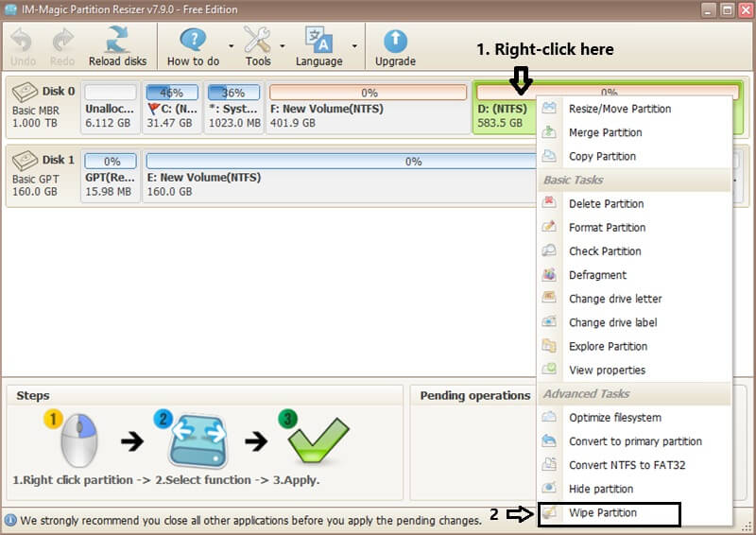Select the GPT reserved 15.98 MB partition
The height and width of the screenshot is (535, 756).
click(110, 176)
